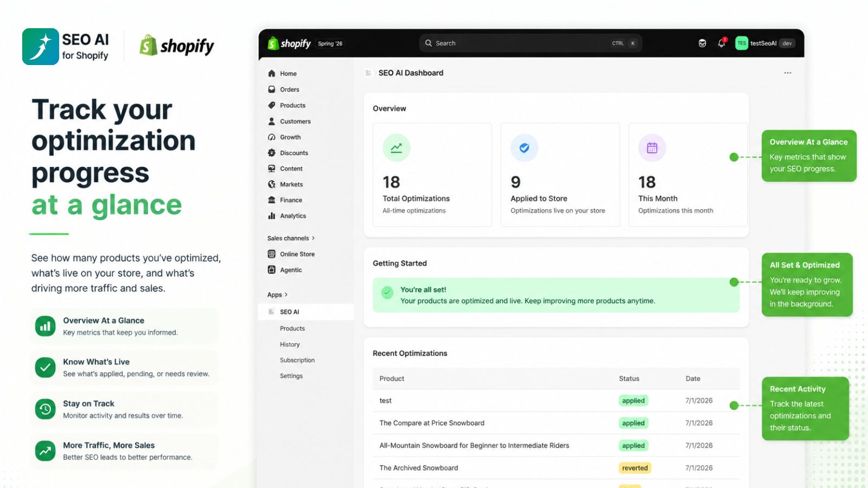Open the Subscription sub-page

pyautogui.click(x=297, y=360)
